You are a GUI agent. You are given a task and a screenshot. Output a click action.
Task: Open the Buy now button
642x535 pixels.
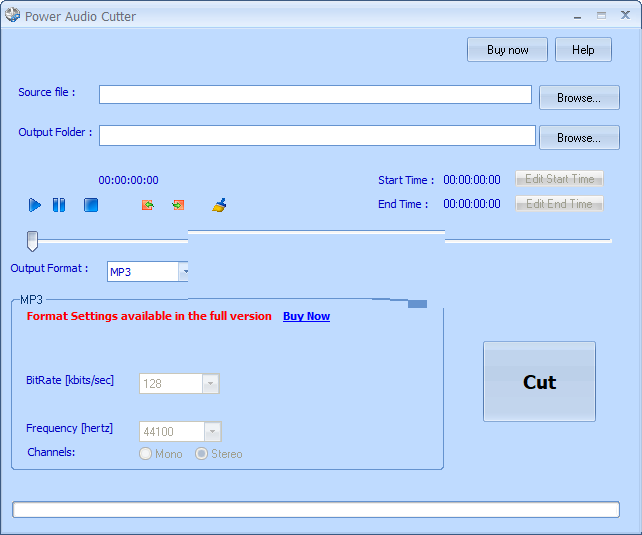(x=507, y=50)
